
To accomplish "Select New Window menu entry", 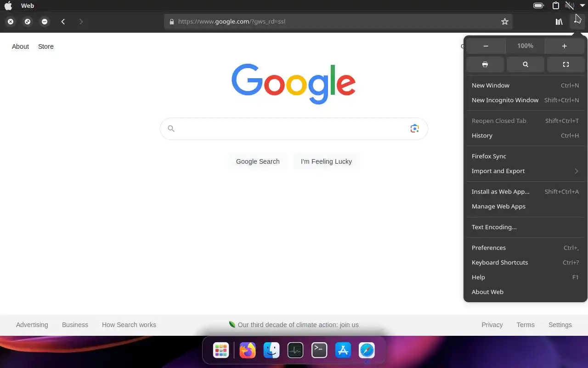I will point(526,86).
